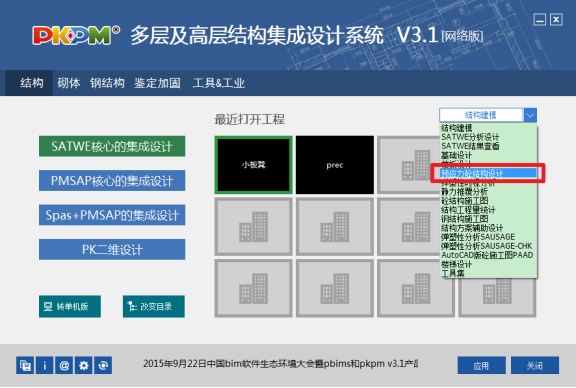Open settings via the gear icon

tap(84, 365)
